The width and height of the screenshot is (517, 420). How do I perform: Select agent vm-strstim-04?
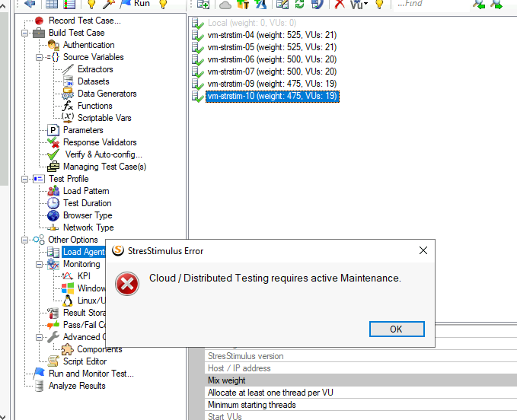point(272,35)
